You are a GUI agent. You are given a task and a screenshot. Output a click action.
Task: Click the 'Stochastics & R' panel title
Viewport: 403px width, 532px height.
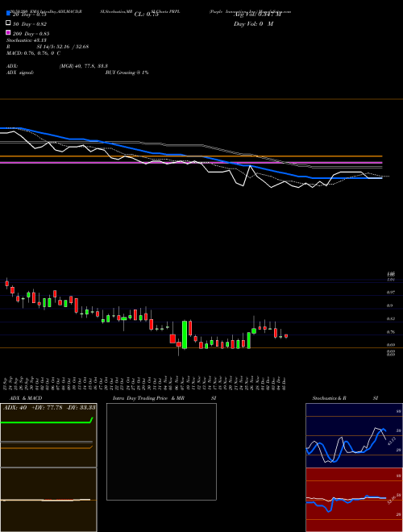(330, 398)
